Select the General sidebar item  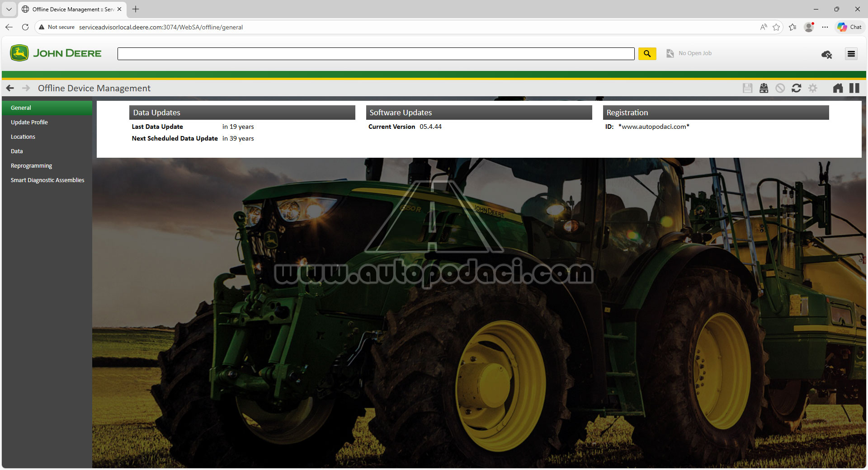pos(21,108)
